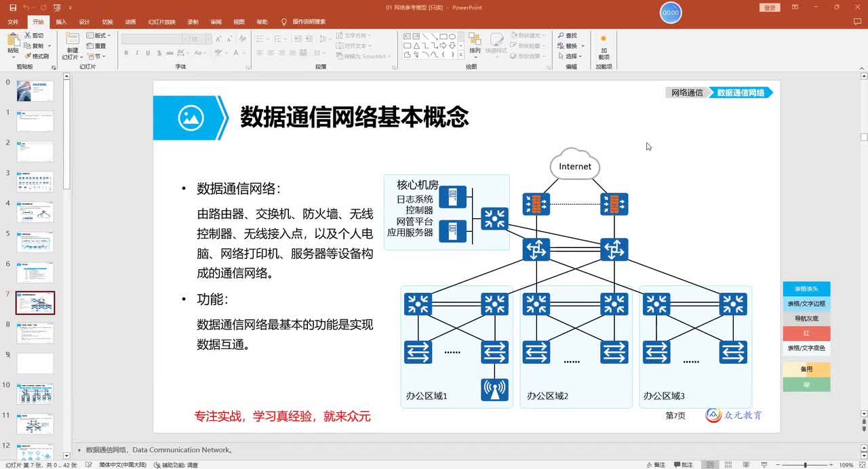This screenshot has width=868, height=469.
Task: Click the 查找 find button
Action: click(568, 35)
